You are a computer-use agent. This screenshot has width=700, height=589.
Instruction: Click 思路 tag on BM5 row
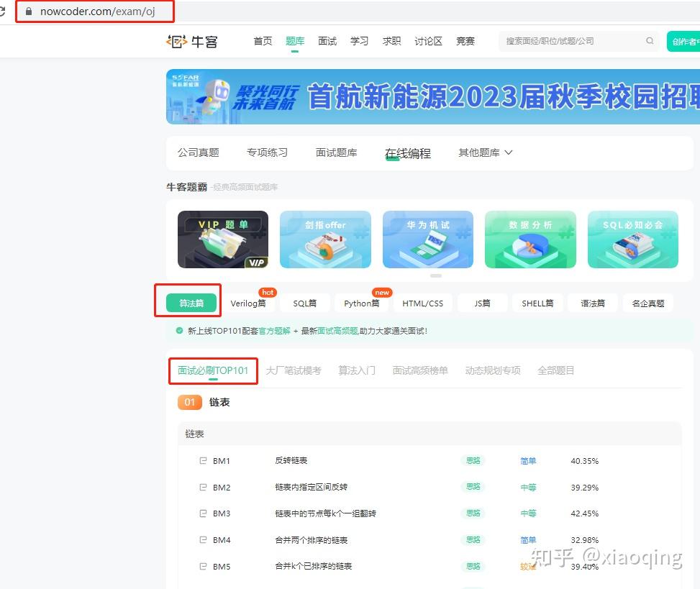click(473, 566)
